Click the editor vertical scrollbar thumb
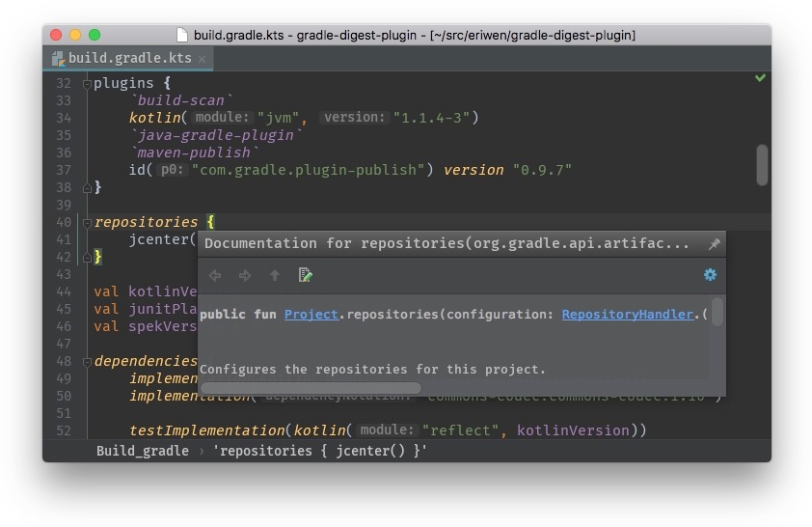The width and height of the screenshot is (812, 527). (762, 165)
